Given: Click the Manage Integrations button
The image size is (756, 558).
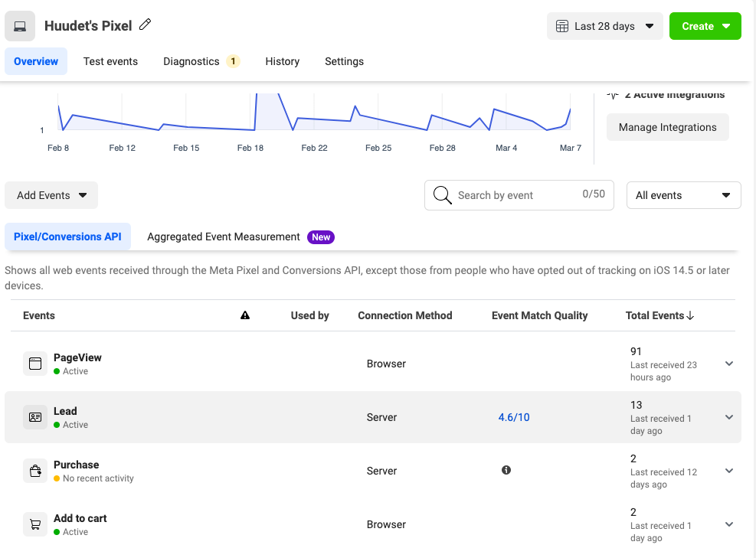Looking at the screenshot, I should point(667,127).
